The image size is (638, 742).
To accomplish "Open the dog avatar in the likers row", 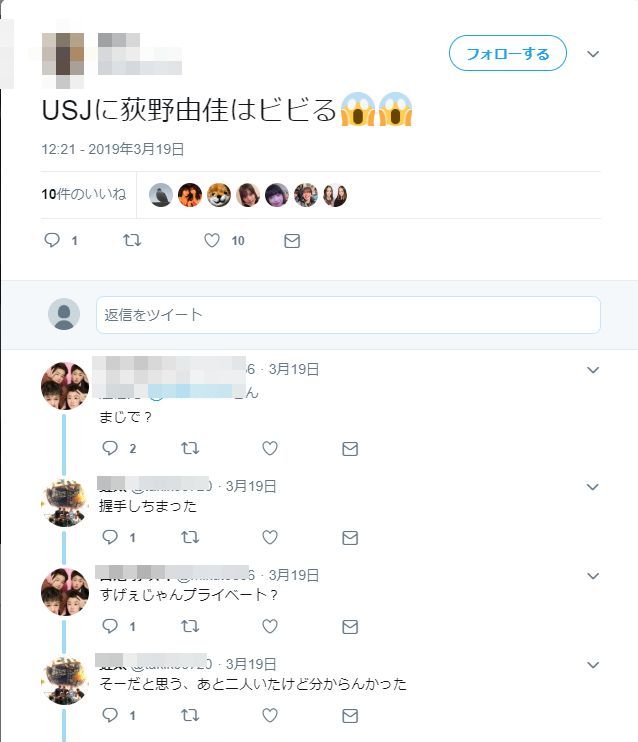I will coord(219,195).
